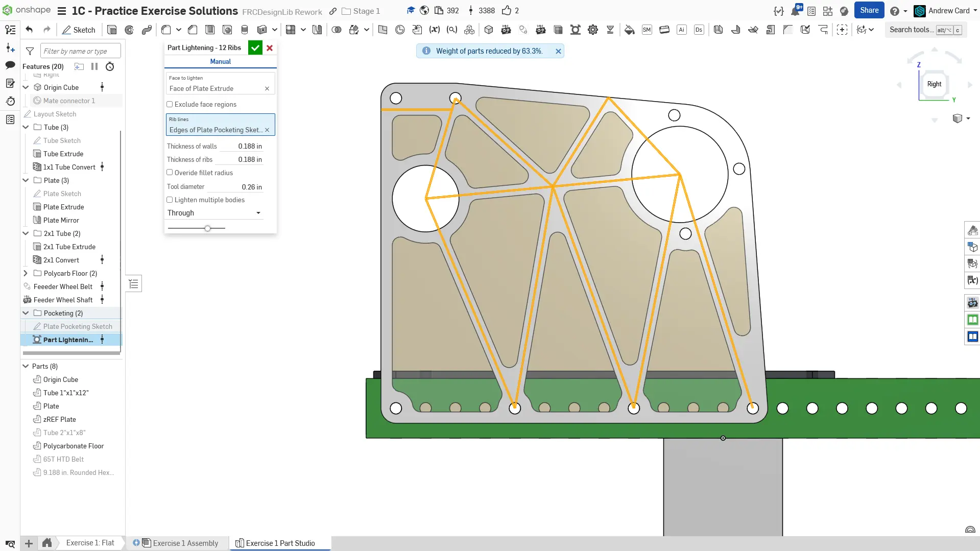The image size is (980, 551).
Task: Click the undo arrow icon
Action: coord(29,30)
